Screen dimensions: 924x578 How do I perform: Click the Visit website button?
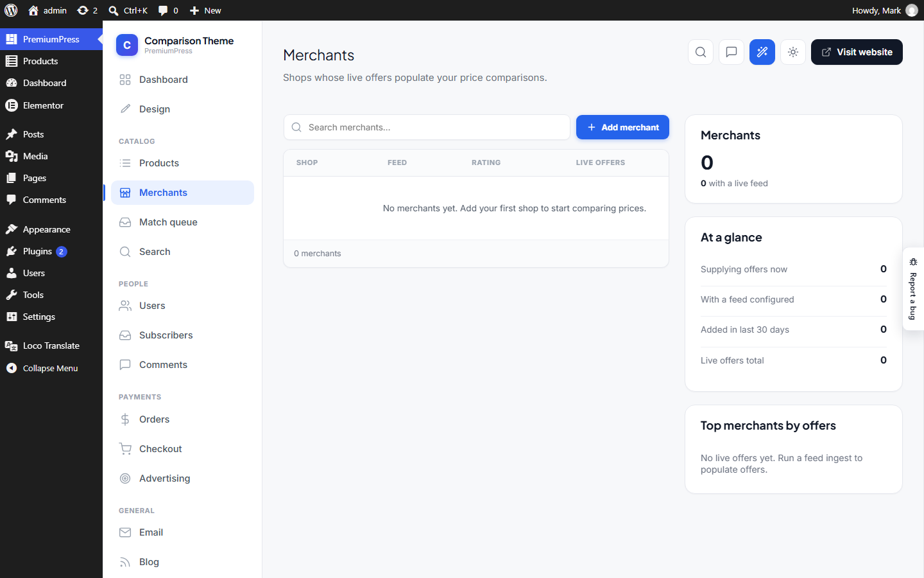coord(857,52)
